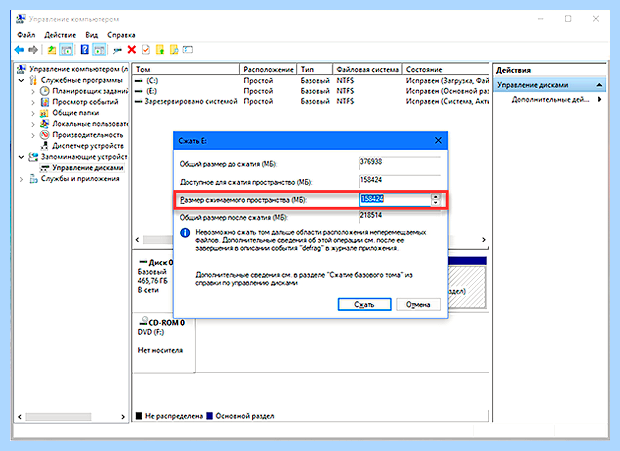Expand the Просмотр событий node arrow
This screenshot has height=451, width=620.
(33, 102)
